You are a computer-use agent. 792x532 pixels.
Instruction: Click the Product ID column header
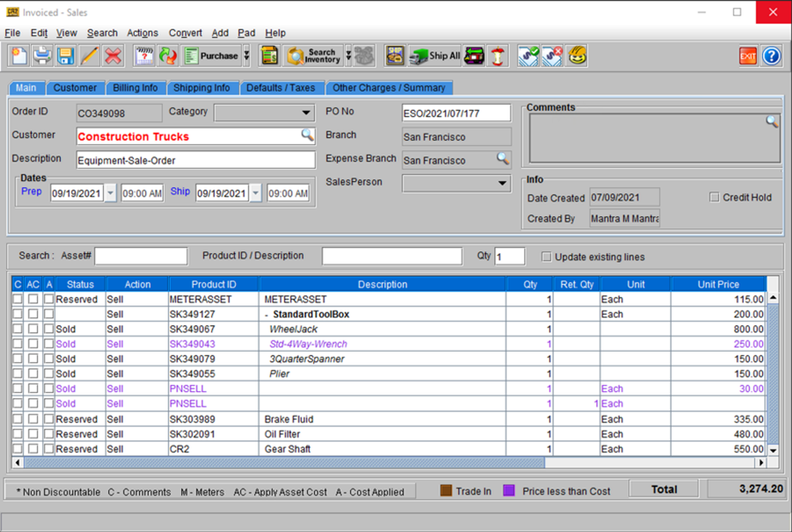pyautogui.click(x=214, y=284)
